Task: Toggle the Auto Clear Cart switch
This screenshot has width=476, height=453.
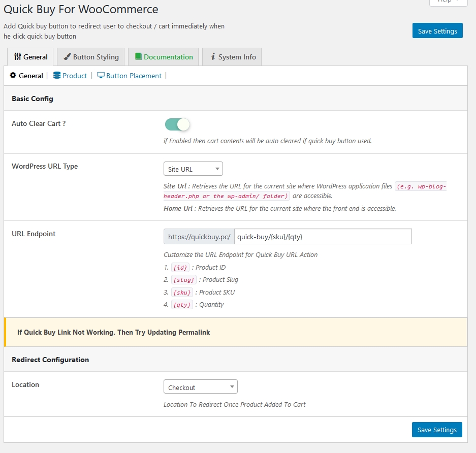Action: pyautogui.click(x=177, y=124)
